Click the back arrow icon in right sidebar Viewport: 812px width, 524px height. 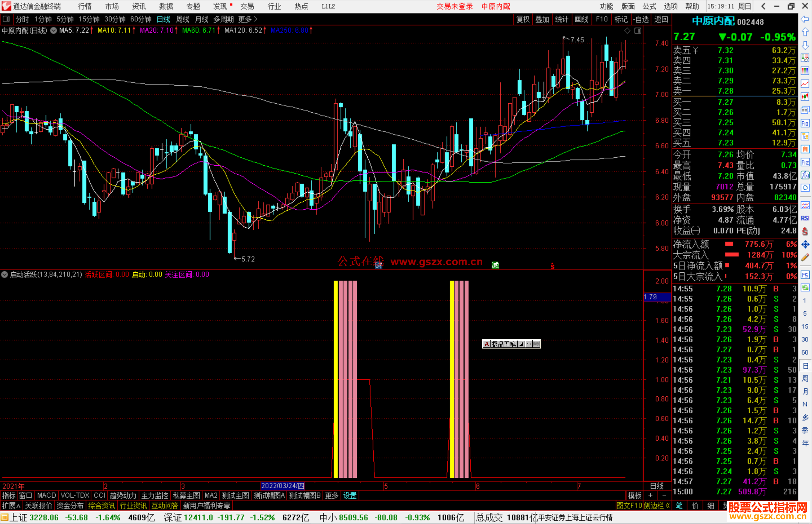pos(805,19)
